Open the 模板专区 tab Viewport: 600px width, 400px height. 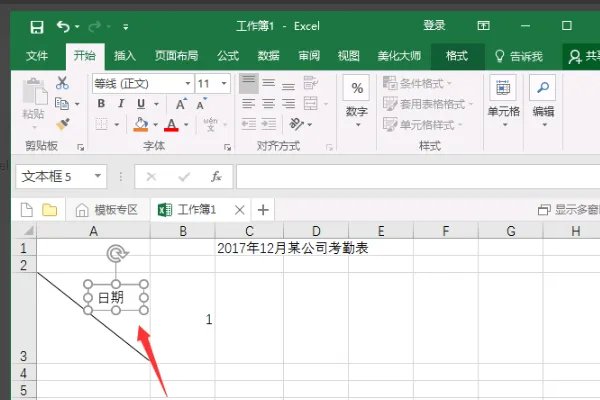tap(107, 210)
